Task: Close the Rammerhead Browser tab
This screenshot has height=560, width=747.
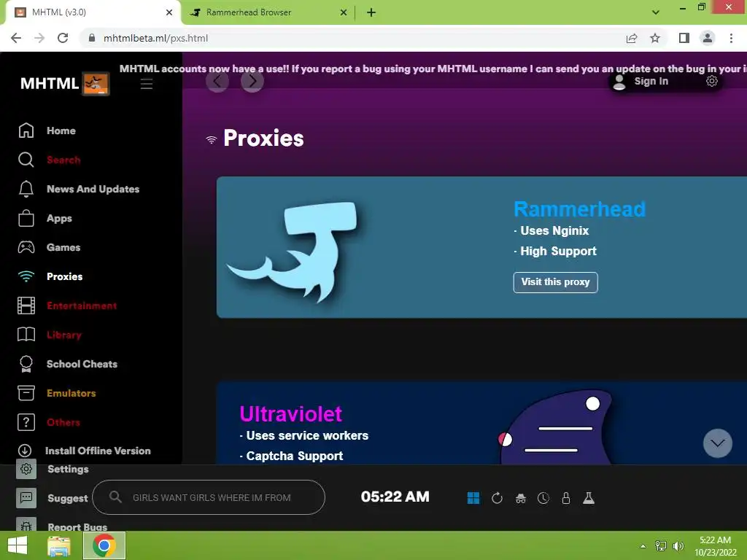Action: [x=344, y=12]
